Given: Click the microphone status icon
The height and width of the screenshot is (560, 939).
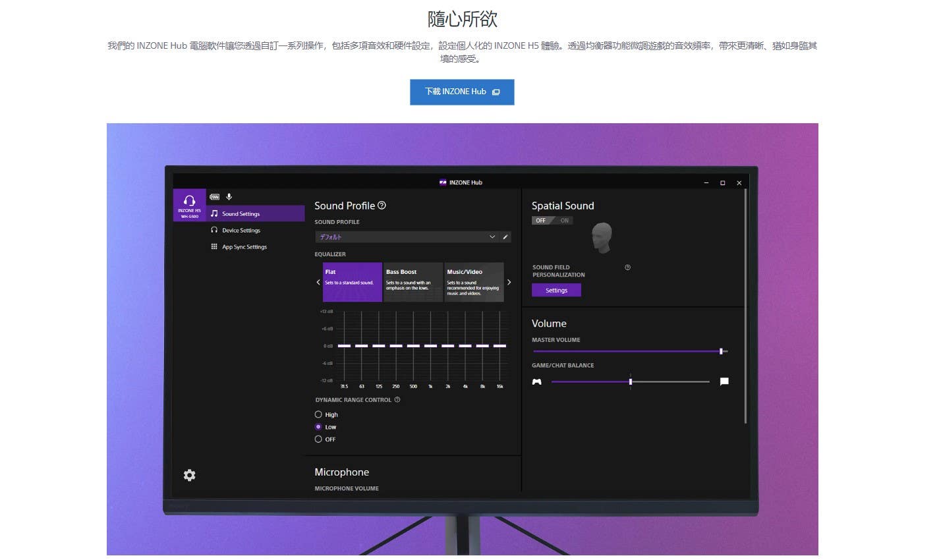Looking at the screenshot, I should tap(229, 197).
